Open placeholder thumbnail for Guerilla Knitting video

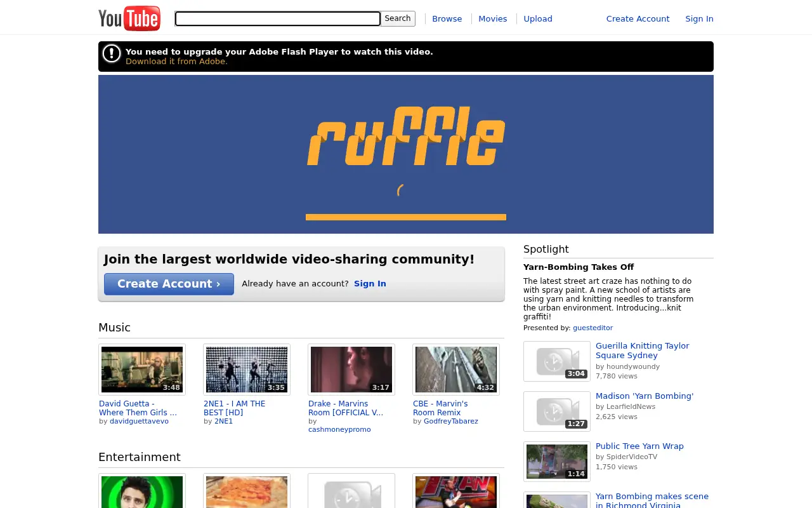pyautogui.click(x=557, y=361)
